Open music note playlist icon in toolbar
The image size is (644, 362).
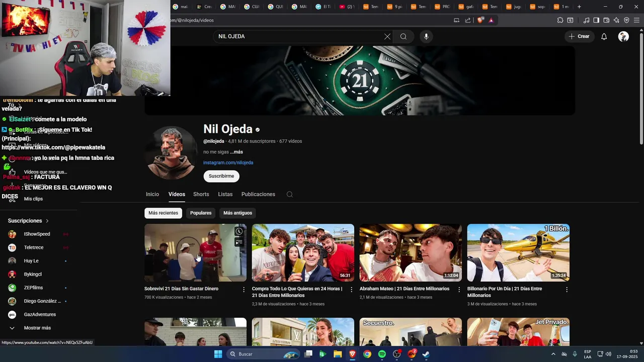(x=586, y=20)
